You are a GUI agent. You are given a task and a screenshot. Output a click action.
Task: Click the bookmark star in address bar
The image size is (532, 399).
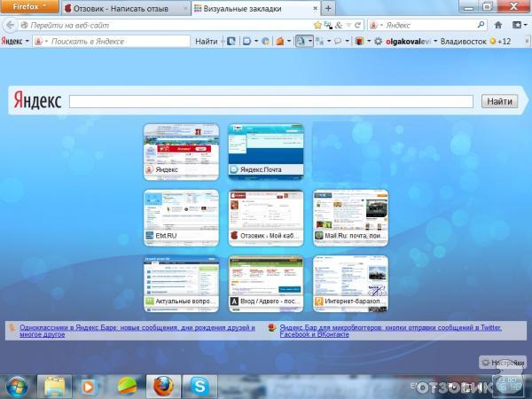(x=318, y=26)
